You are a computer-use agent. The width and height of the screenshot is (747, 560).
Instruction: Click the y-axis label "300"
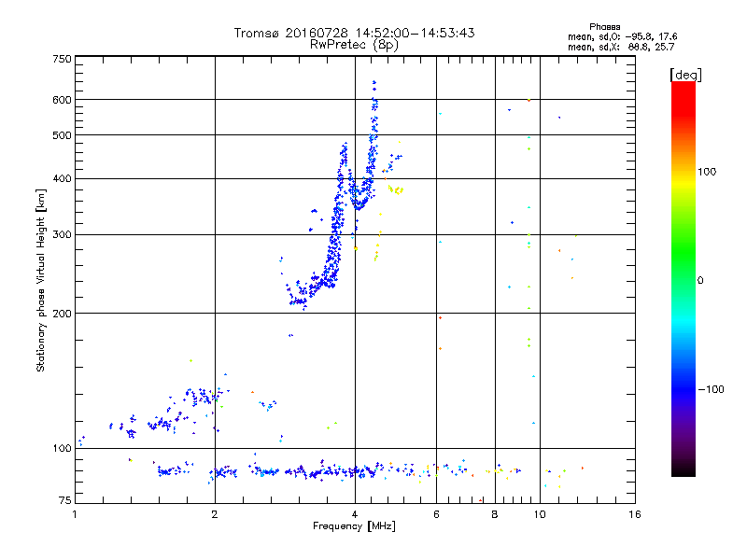tap(62, 235)
